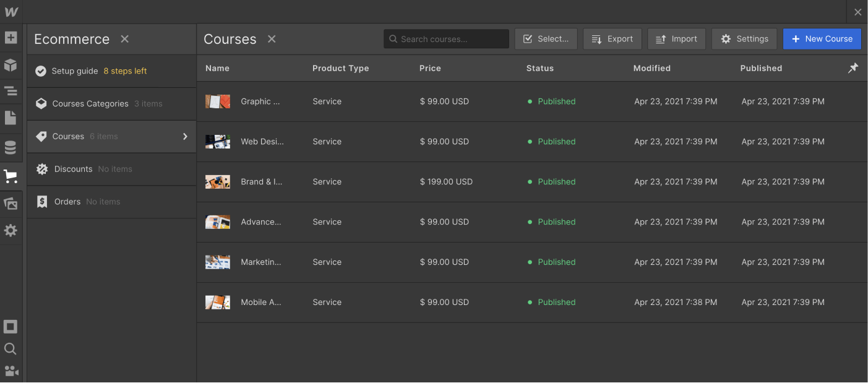This screenshot has height=383, width=868.
Task: Click Service type in Graphic row
Action: [327, 101]
